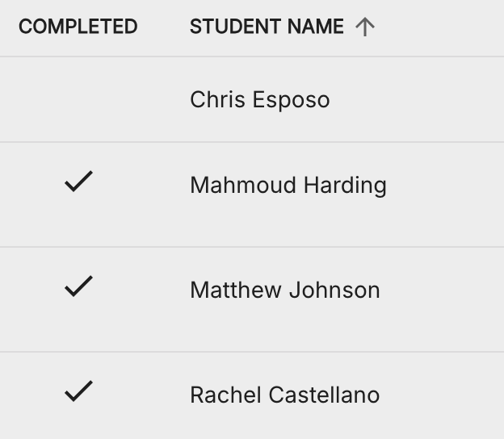This screenshot has height=439, width=504.
Task: Click the surname Castellano in the fourth row
Action: pos(324,395)
